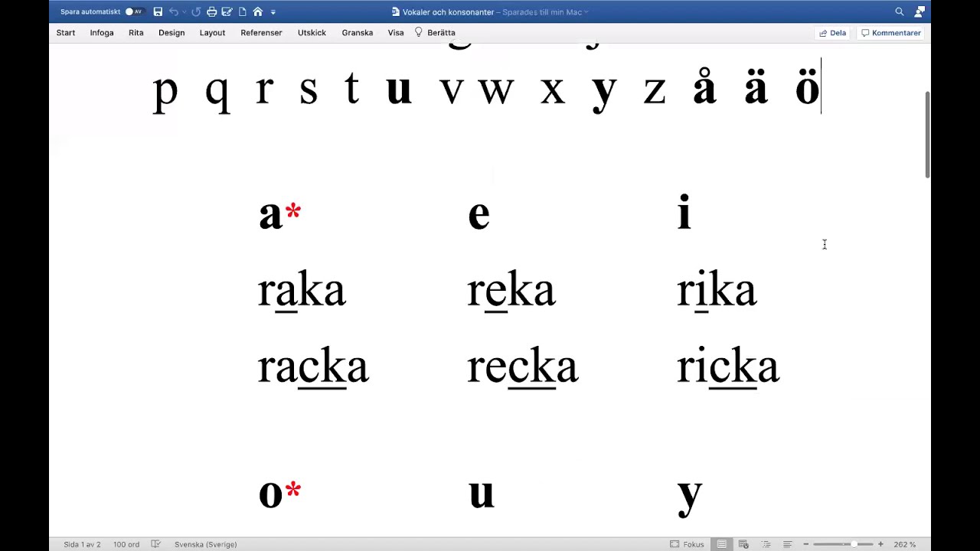The image size is (980, 551).
Task: Click the spelling check icon in status bar
Action: 156,544
